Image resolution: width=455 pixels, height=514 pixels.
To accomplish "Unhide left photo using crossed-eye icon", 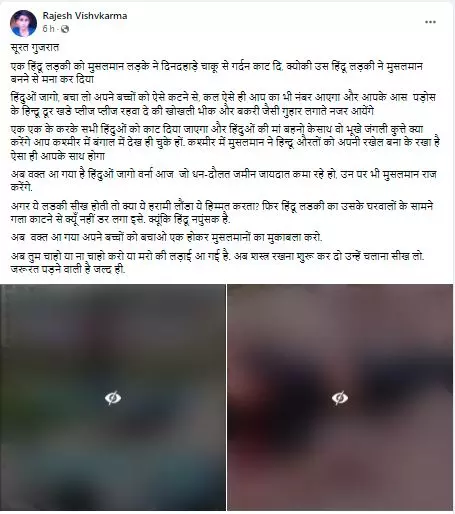I will pyautogui.click(x=113, y=398).
